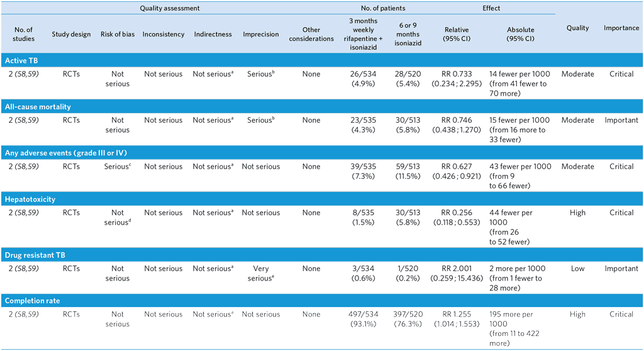Click the All-cause mortality section header
This screenshot has height=351, width=644.
[38, 106]
